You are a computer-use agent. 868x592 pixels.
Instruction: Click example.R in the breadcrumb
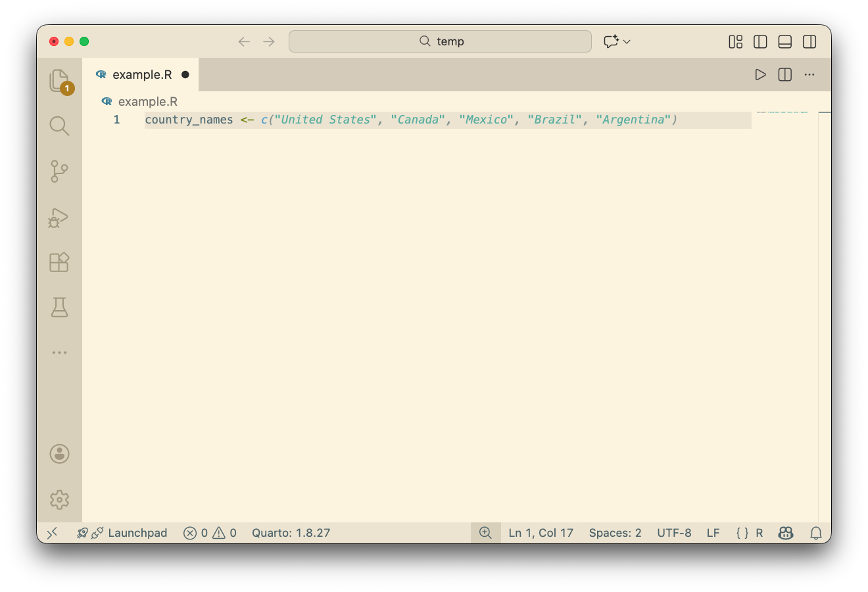coord(147,102)
